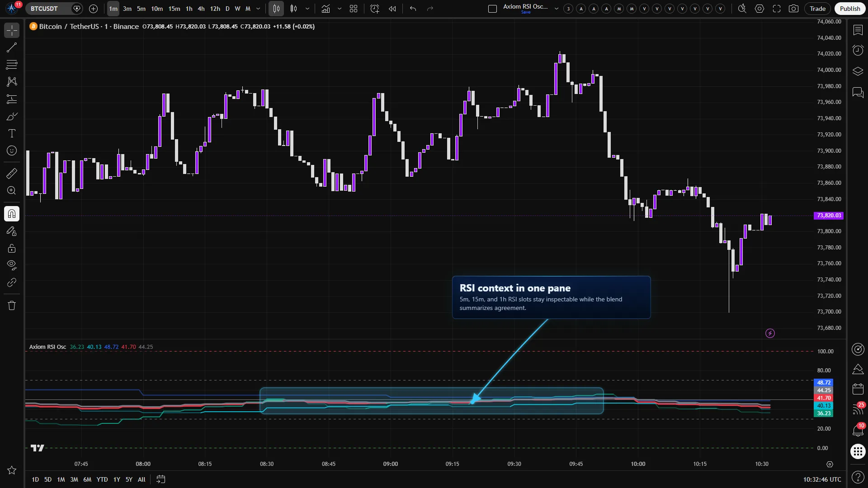The height and width of the screenshot is (488, 868).
Task: Expand the timeframe list chevron
Action: click(258, 9)
